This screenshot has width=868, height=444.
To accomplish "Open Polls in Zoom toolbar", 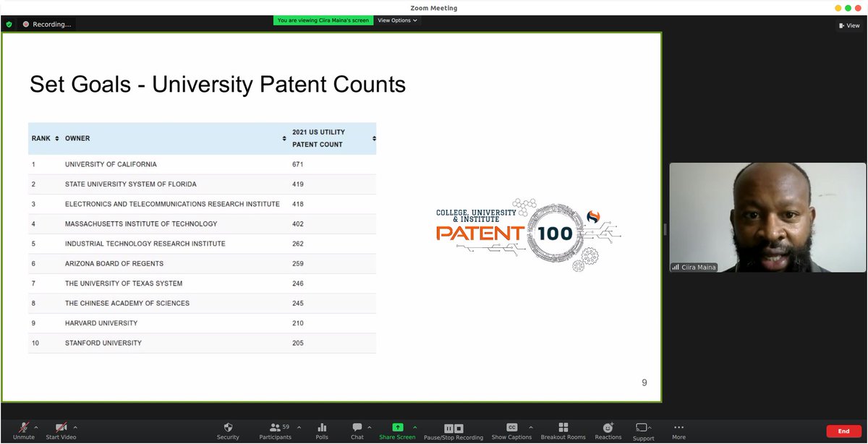I will point(322,431).
